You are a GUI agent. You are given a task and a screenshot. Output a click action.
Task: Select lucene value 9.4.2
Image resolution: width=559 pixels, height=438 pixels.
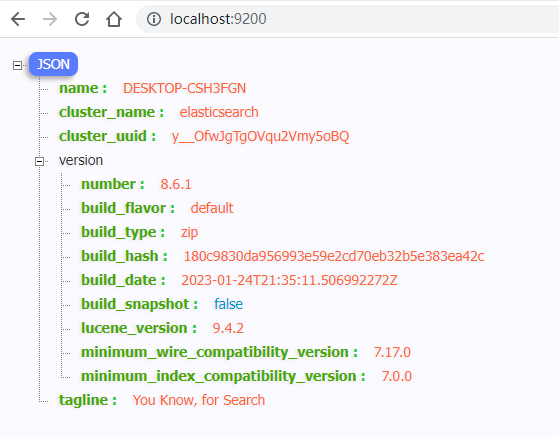click(x=228, y=328)
